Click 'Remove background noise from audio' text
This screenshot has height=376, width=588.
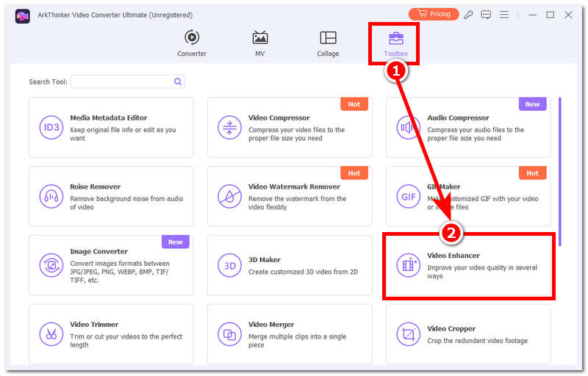pyautogui.click(x=126, y=203)
